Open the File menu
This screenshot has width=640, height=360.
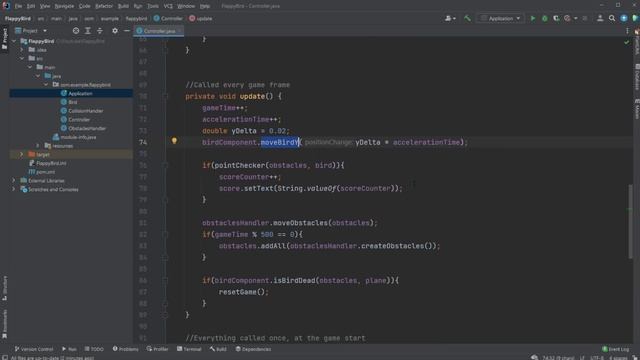tap(18, 6)
